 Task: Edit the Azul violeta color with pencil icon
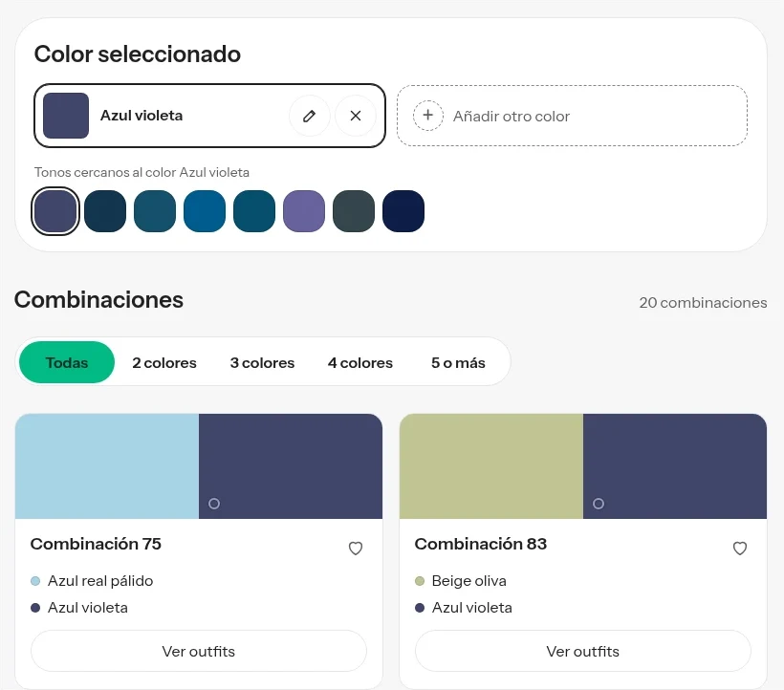click(310, 116)
